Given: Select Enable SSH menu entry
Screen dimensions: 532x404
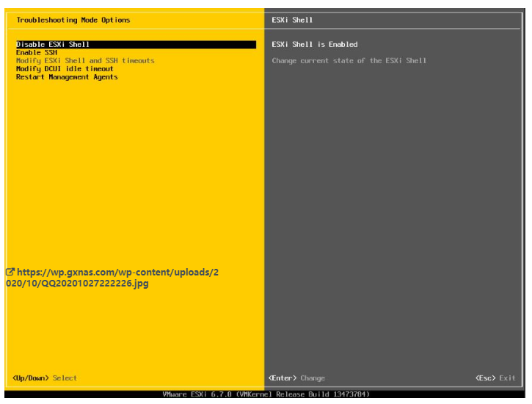Looking at the screenshot, I should [37, 53].
